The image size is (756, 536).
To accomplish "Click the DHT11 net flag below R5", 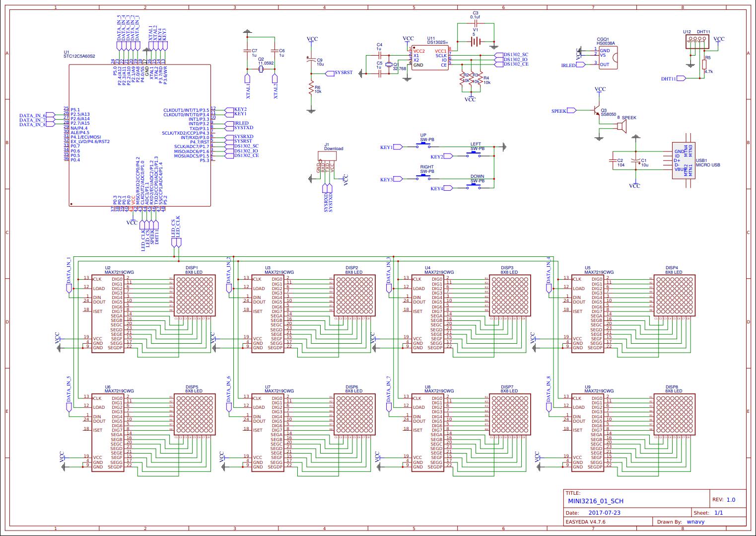I will click(674, 78).
